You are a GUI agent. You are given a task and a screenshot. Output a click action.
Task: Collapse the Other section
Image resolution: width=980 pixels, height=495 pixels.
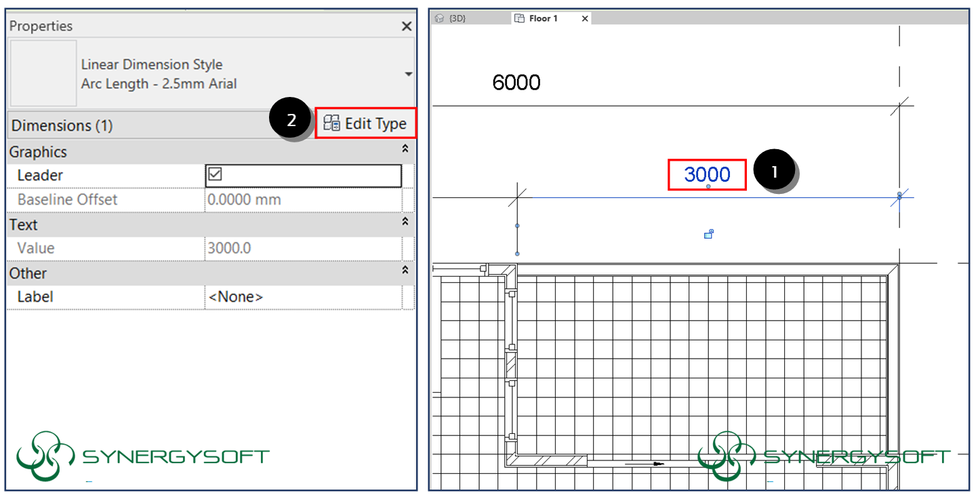[x=405, y=271]
